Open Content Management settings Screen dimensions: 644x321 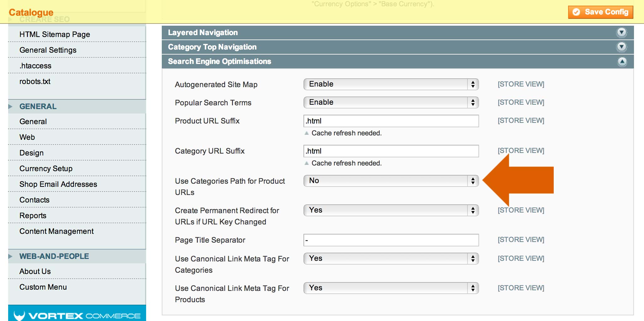tap(77, 231)
